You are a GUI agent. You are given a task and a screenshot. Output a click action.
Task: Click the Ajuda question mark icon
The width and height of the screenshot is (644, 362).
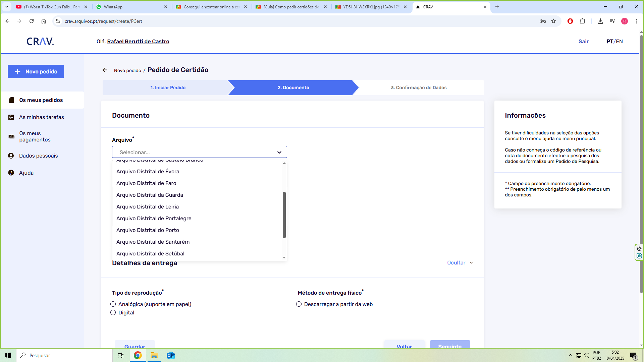pos(11,173)
